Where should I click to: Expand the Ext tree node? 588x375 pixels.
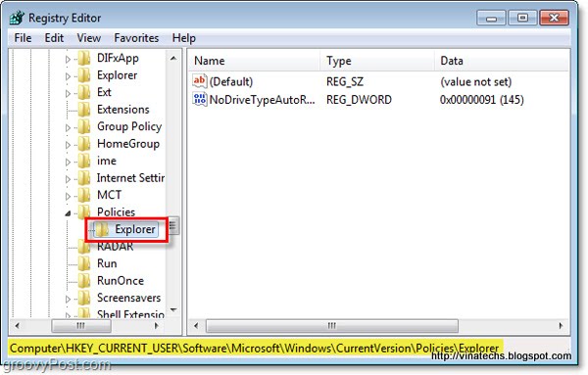click(68, 93)
